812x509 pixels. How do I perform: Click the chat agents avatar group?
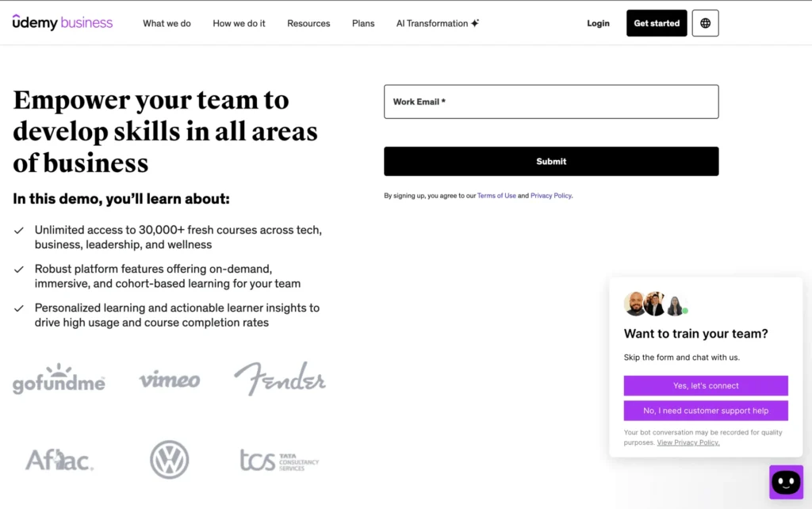[x=656, y=304]
